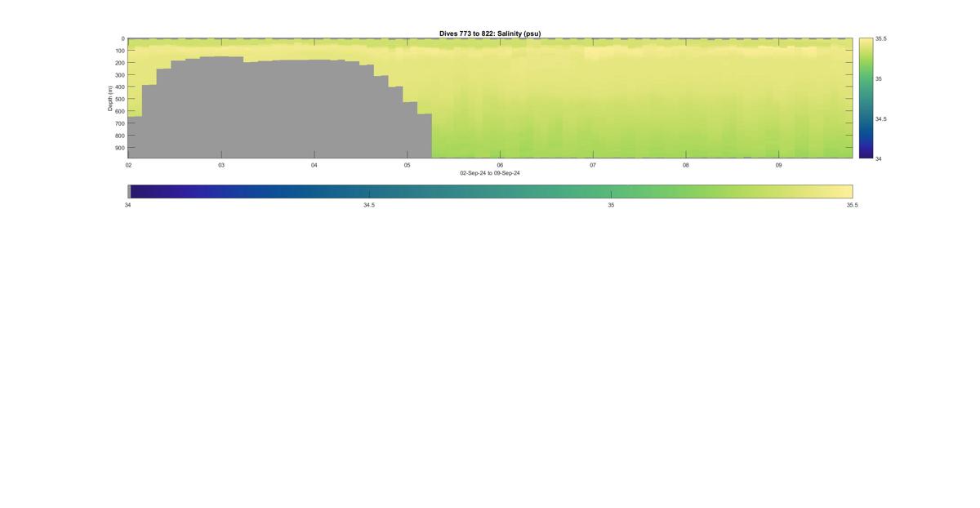
Task: Click the depth tick label "700"
Action: 120,123
